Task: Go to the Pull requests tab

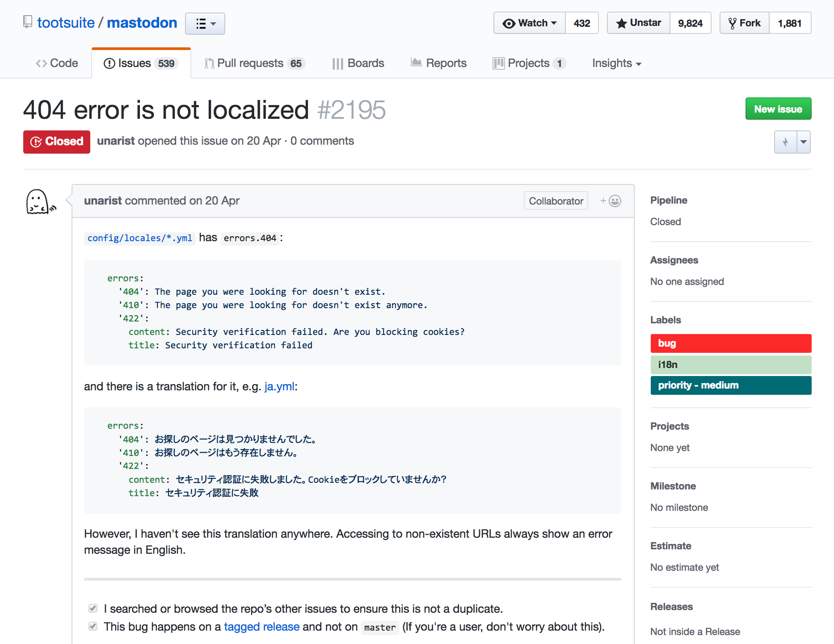Action: point(255,63)
